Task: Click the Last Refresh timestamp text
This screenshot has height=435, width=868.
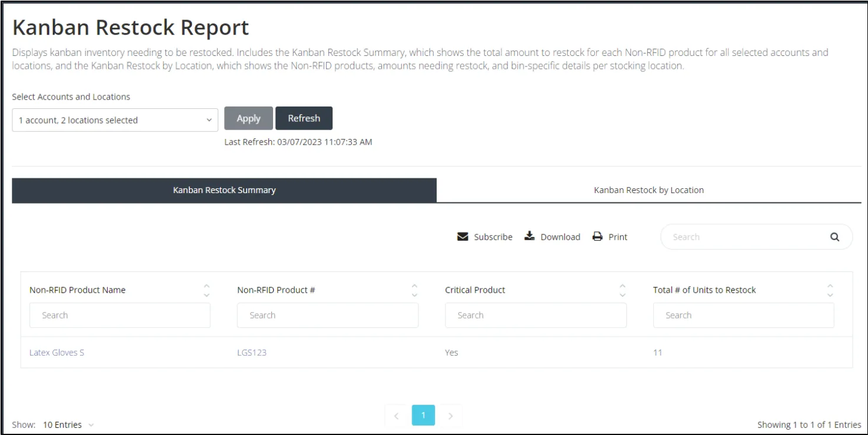Action: click(x=298, y=142)
